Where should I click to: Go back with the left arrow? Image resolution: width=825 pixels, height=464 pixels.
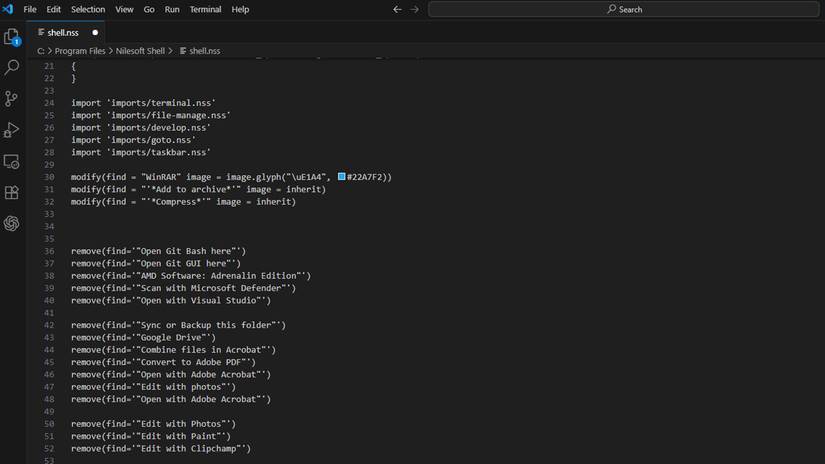point(397,9)
